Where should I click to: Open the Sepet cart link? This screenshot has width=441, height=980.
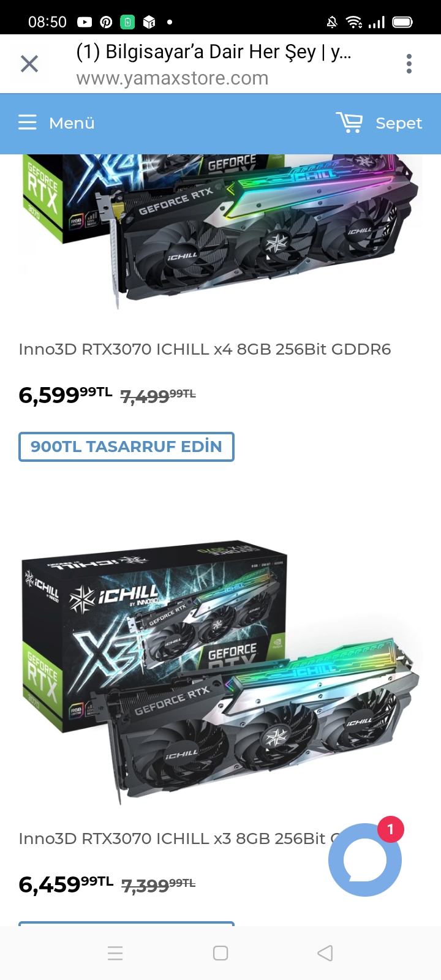point(399,123)
